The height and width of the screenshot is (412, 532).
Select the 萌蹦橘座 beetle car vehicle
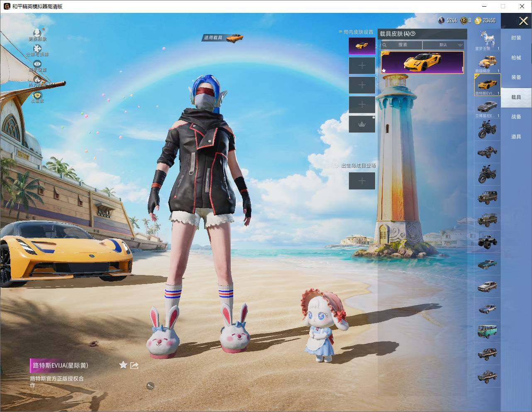pyautogui.click(x=487, y=63)
